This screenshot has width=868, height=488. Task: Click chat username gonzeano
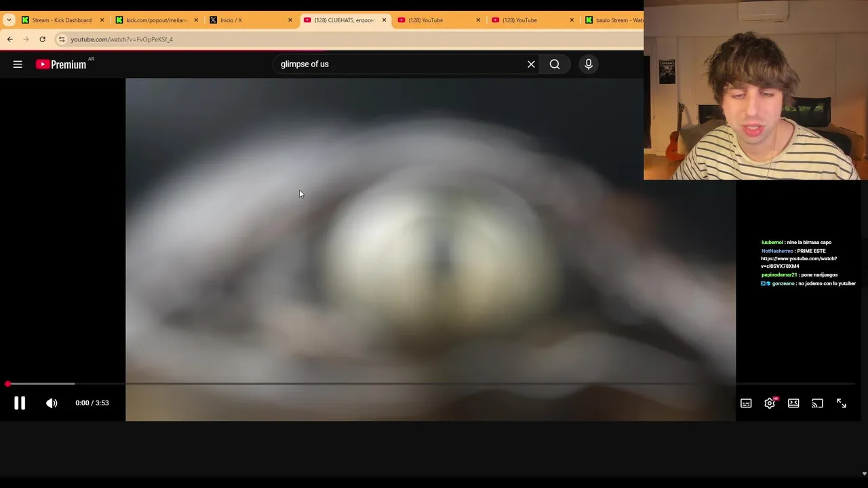(783, 283)
